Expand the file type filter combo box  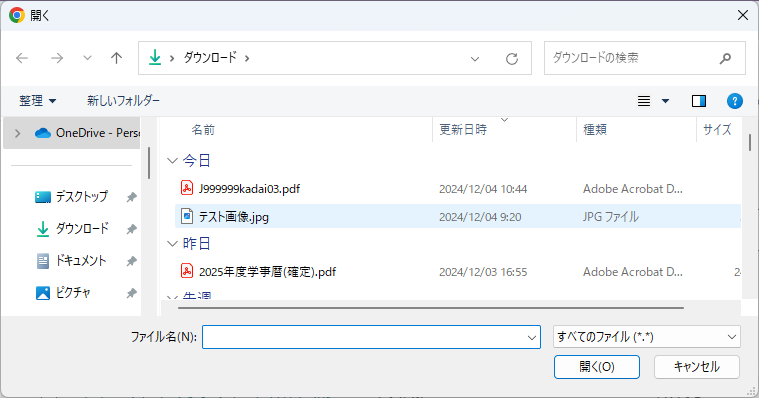[x=646, y=337]
